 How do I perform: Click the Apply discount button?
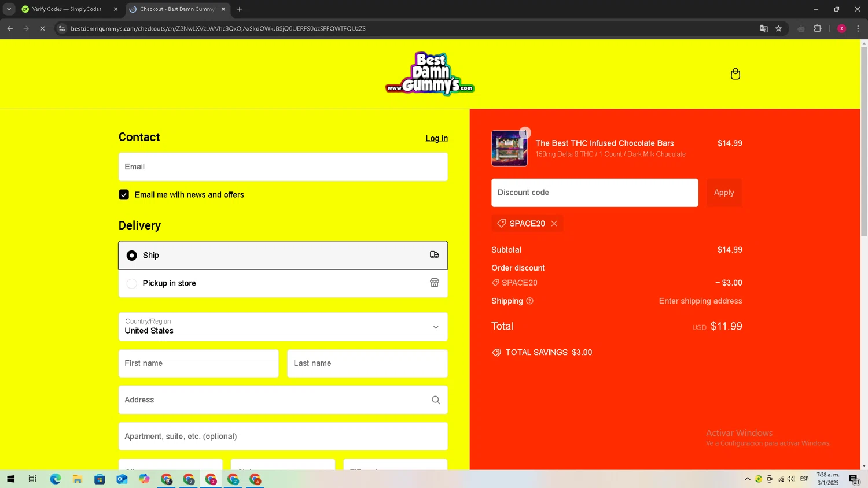(x=724, y=193)
